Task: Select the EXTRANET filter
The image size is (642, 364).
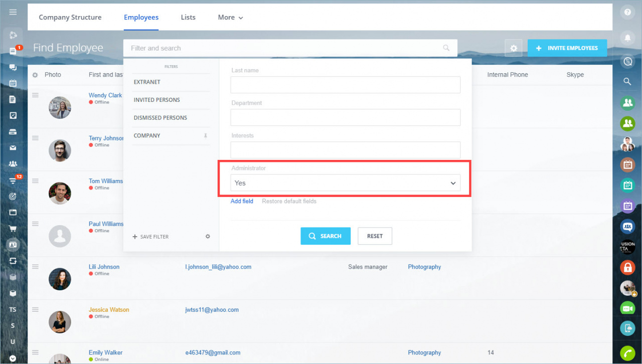Action: (147, 82)
